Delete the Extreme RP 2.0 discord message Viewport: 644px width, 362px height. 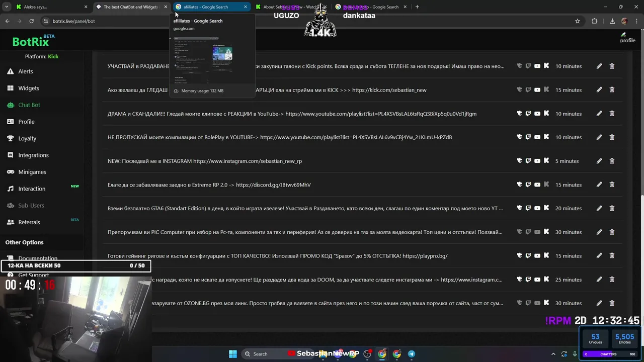click(x=612, y=185)
